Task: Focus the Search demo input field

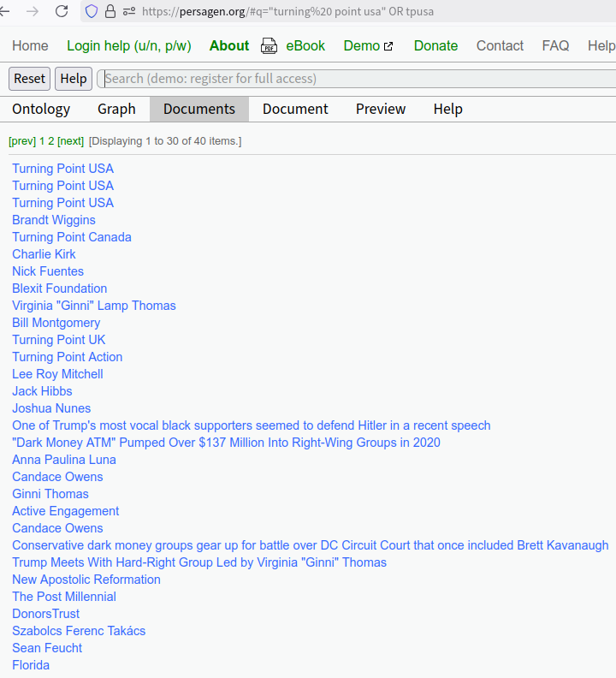Action: 358,79
